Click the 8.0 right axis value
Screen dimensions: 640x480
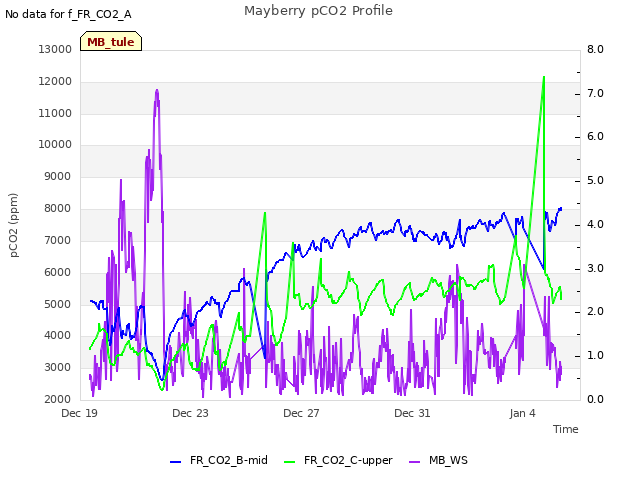595,49
